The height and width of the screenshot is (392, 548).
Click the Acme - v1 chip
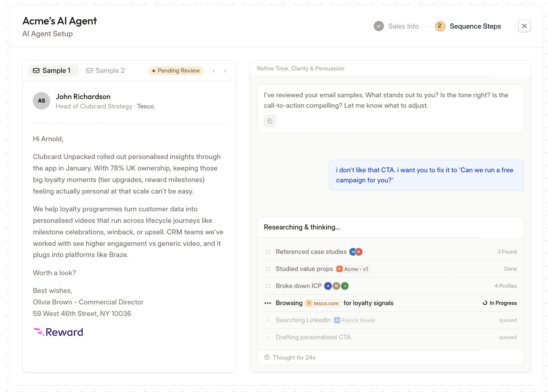pos(353,269)
